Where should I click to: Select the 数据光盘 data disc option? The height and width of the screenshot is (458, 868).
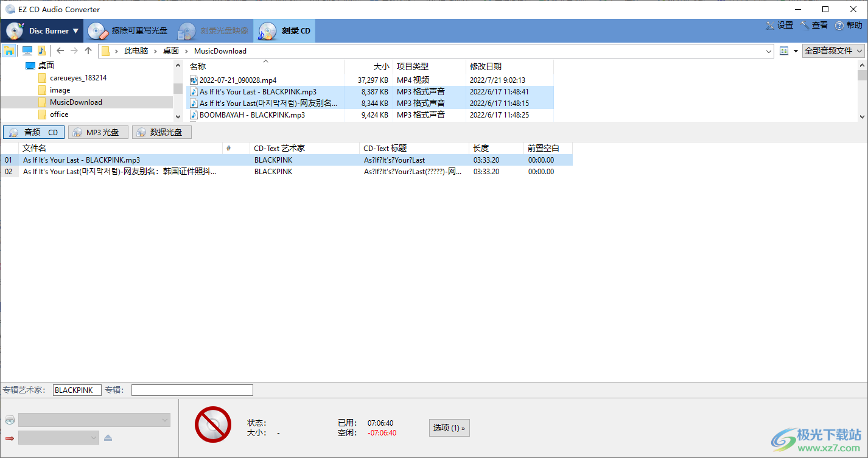(161, 132)
